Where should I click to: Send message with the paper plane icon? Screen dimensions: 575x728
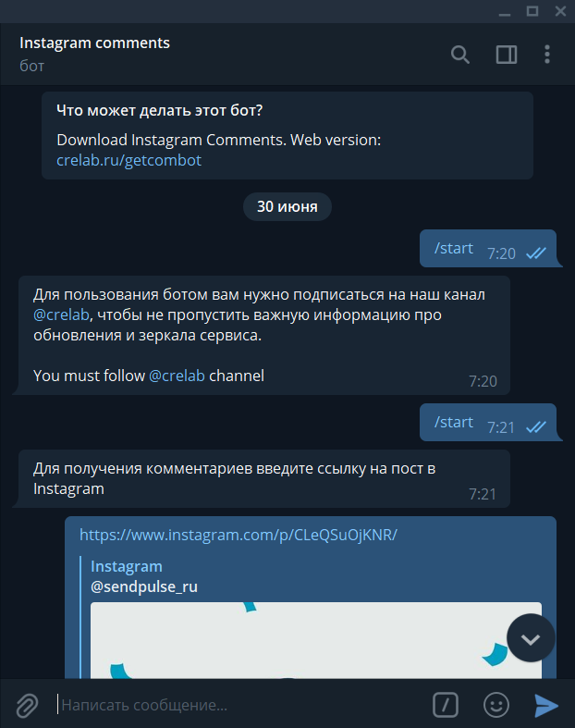click(546, 705)
